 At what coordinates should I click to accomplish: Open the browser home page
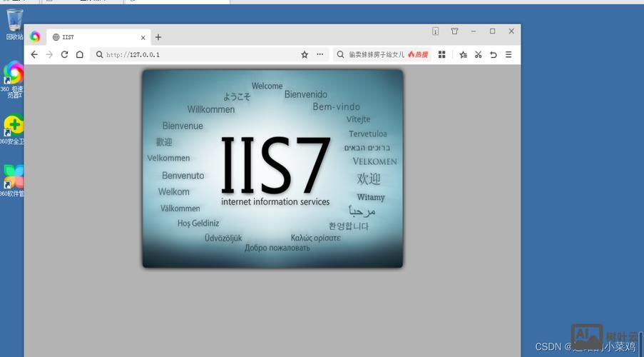coord(80,55)
